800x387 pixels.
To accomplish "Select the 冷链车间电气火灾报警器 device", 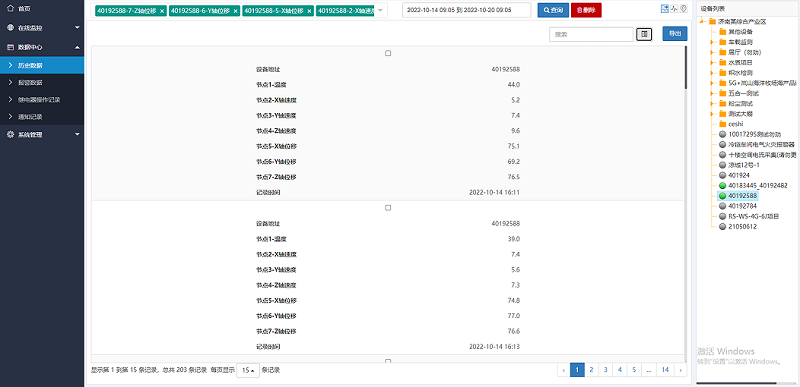I will pos(762,145).
